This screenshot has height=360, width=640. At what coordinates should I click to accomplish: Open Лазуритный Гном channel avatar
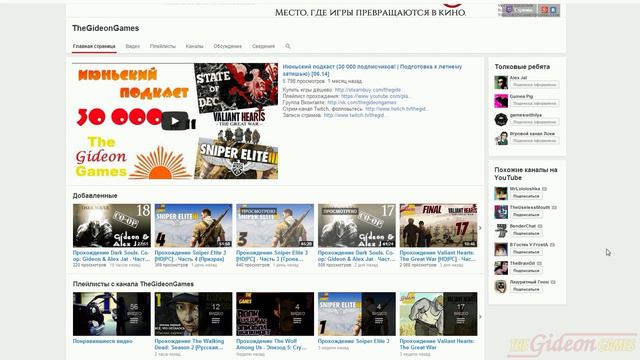[x=501, y=287]
